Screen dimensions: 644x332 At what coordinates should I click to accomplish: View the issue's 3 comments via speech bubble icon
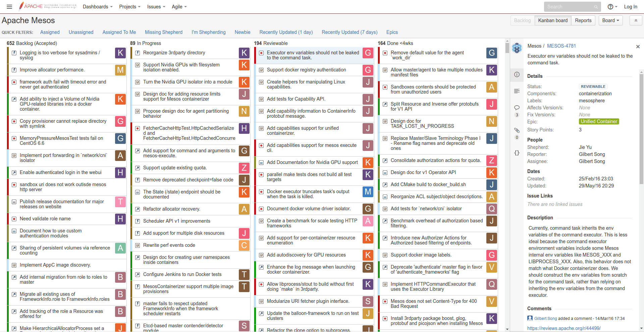click(x=517, y=108)
